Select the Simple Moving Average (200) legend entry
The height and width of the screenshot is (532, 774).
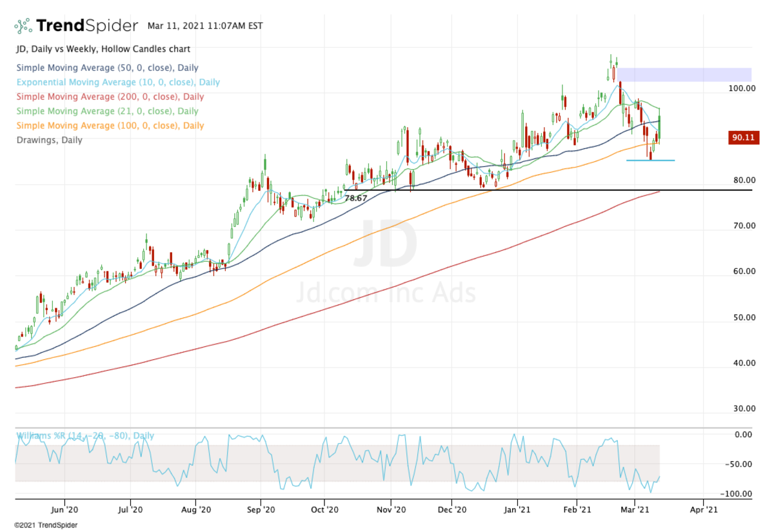point(110,97)
